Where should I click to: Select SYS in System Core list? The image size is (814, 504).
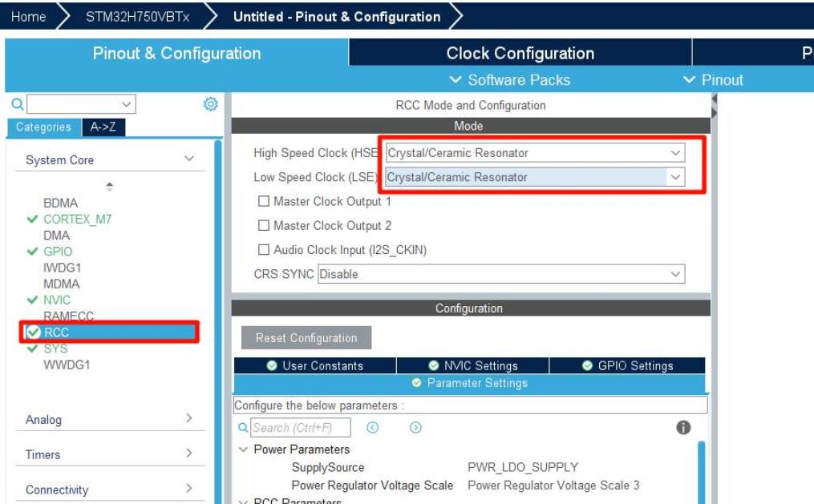(x=55, y=349)
